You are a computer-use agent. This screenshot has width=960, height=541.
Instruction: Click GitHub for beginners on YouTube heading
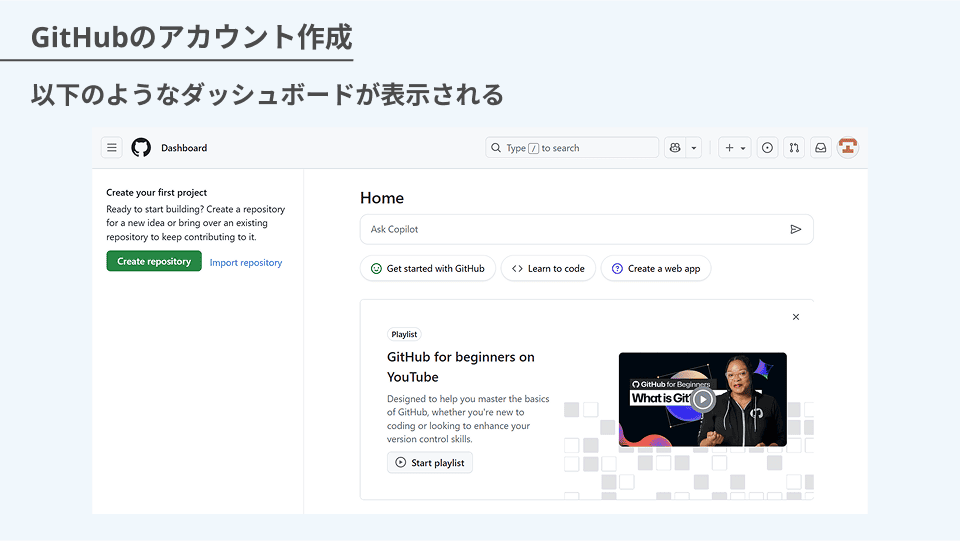pyautogui.click(x=460, y=367)
